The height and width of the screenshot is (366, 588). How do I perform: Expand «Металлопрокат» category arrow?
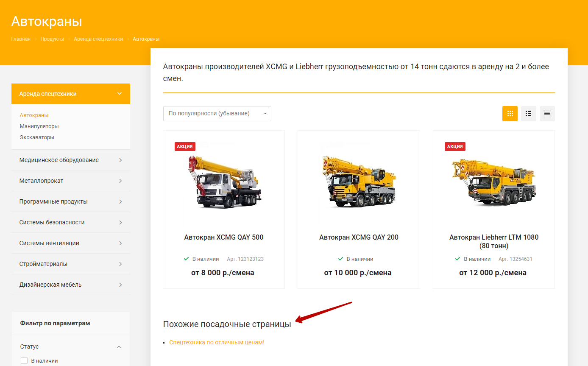tap(120, 181)
